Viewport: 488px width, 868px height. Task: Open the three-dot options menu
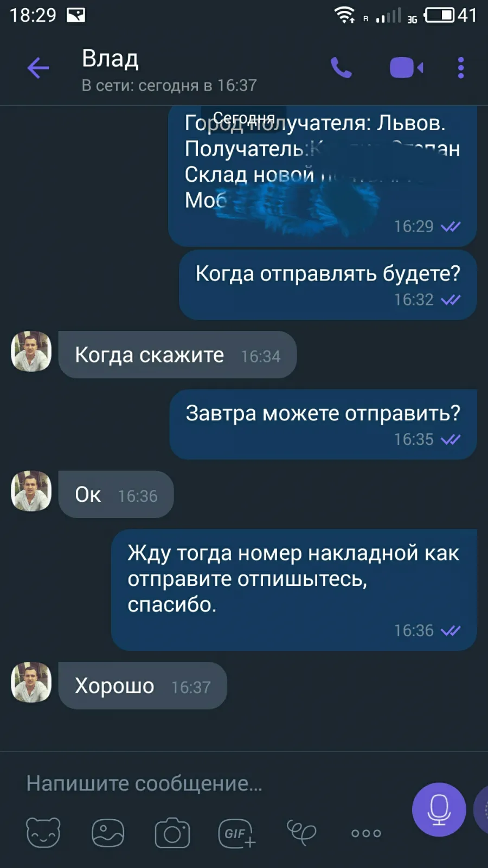[461, 68]
